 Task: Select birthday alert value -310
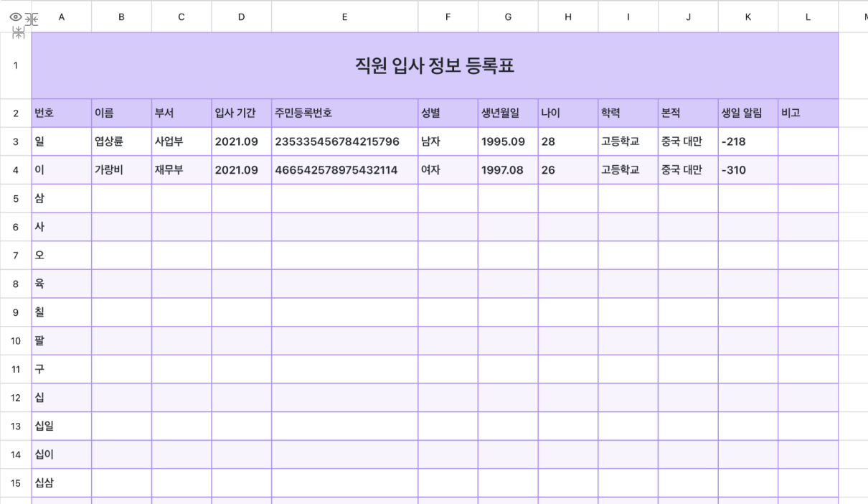pyautogui.click(x=748, y=170)
